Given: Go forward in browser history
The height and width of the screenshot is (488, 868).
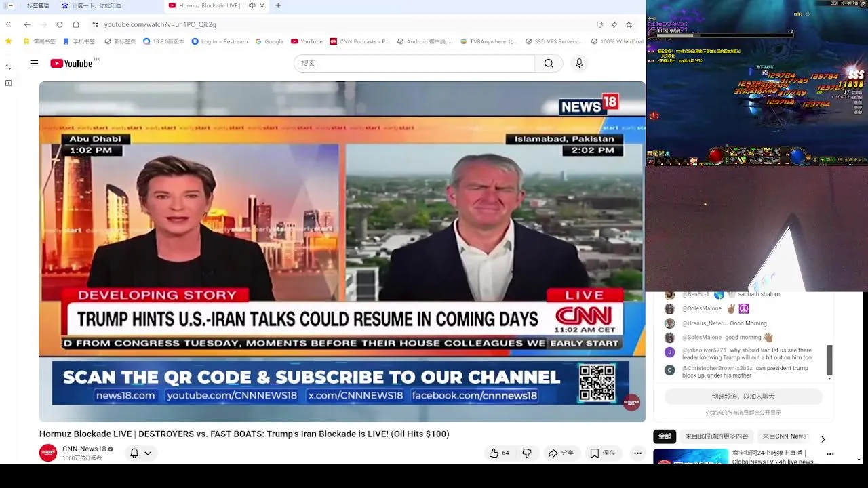Looking at the screenshot, I should (43, 24).
